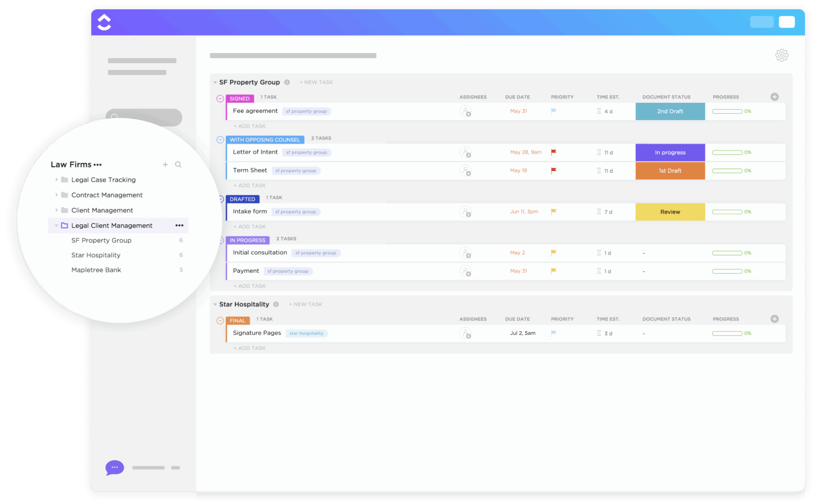Open search next to Law Firms
Image resolution: width=816 pixels, height=504 pixels.
click(x=178, y=164)
